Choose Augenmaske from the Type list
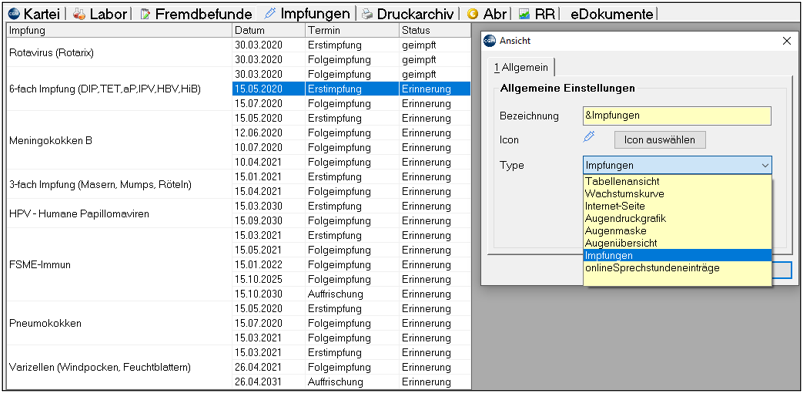The height and width of the screenshot is (393, 803). (x=677, y=231)
